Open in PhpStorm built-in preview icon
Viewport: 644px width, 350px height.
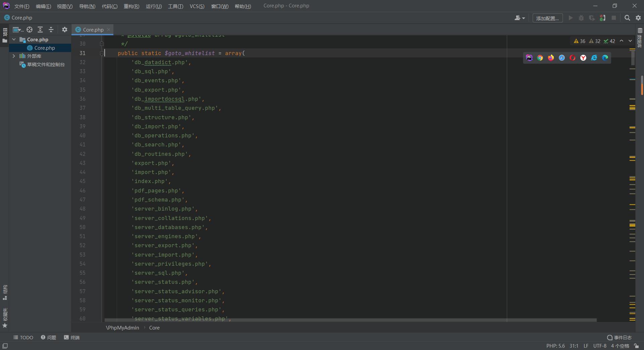point(529,58)
